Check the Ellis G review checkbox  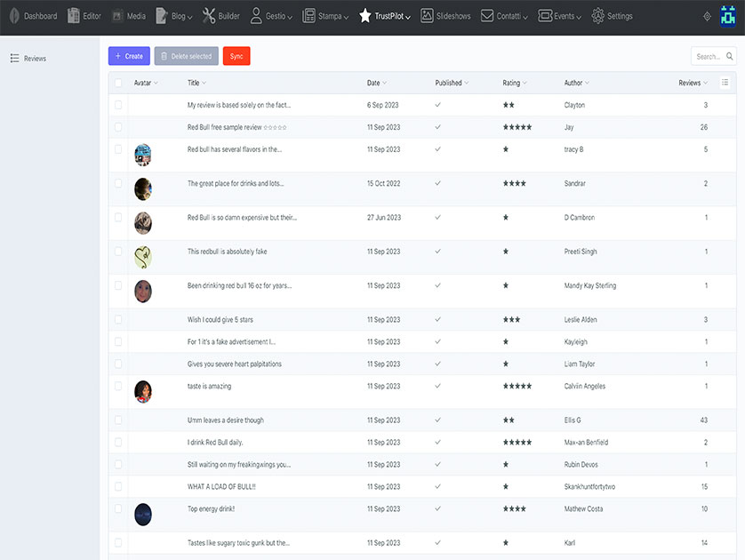[x=118, y=420]
